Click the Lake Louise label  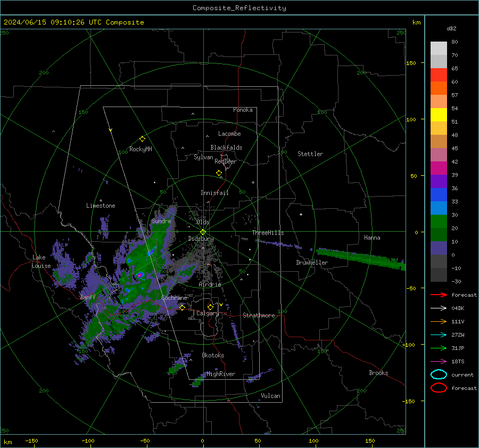[41, 262]
